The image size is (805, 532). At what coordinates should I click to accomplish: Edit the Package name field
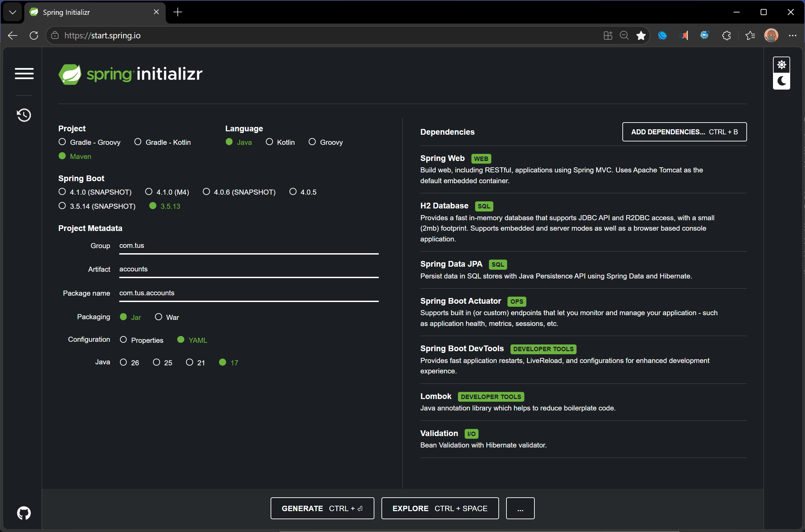(x=249, y=294)
